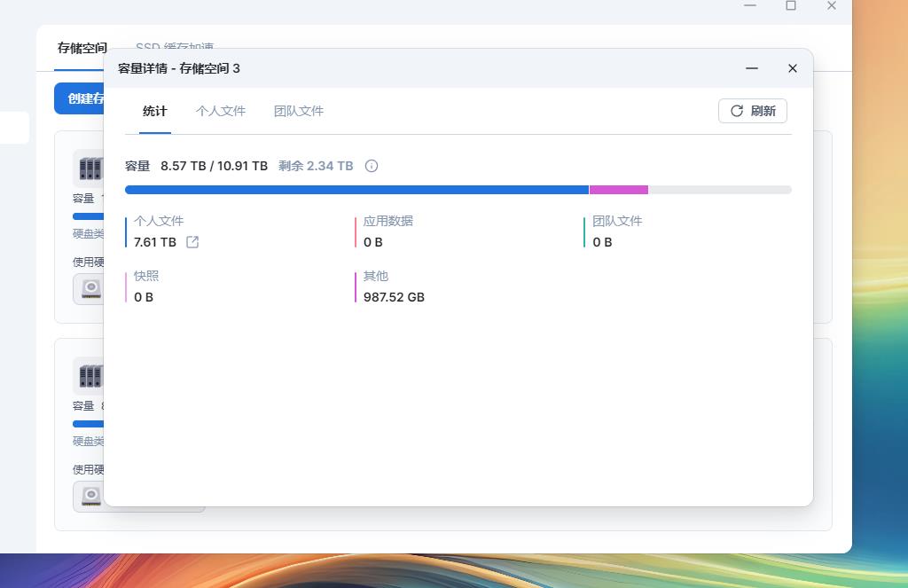
Task: Click the upper hard disk icon in the background
Action: (x=90, y=288)
